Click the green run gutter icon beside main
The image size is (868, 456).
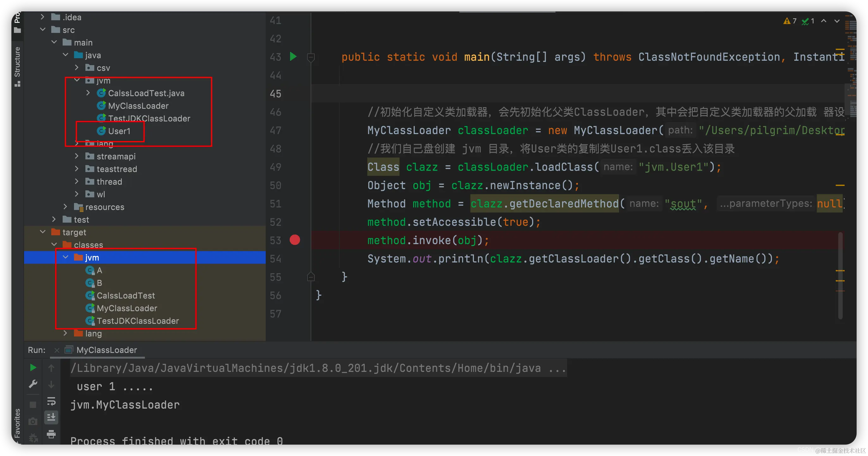293,57
